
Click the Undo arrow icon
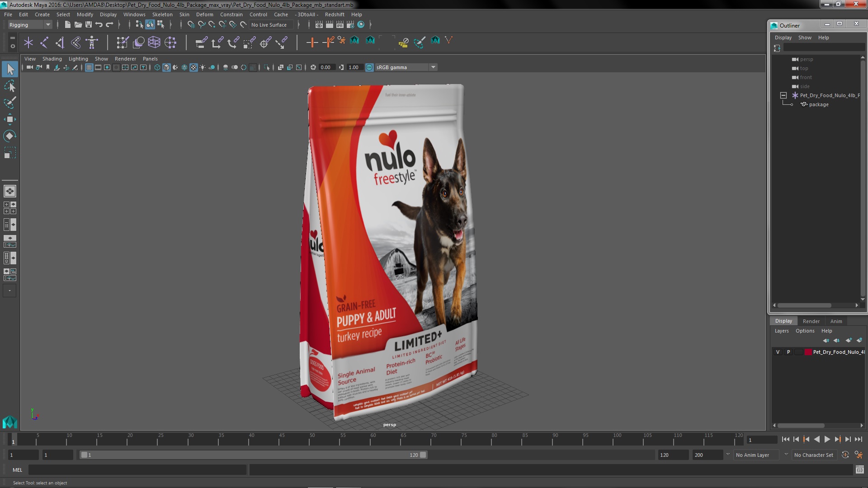point(99,25)
